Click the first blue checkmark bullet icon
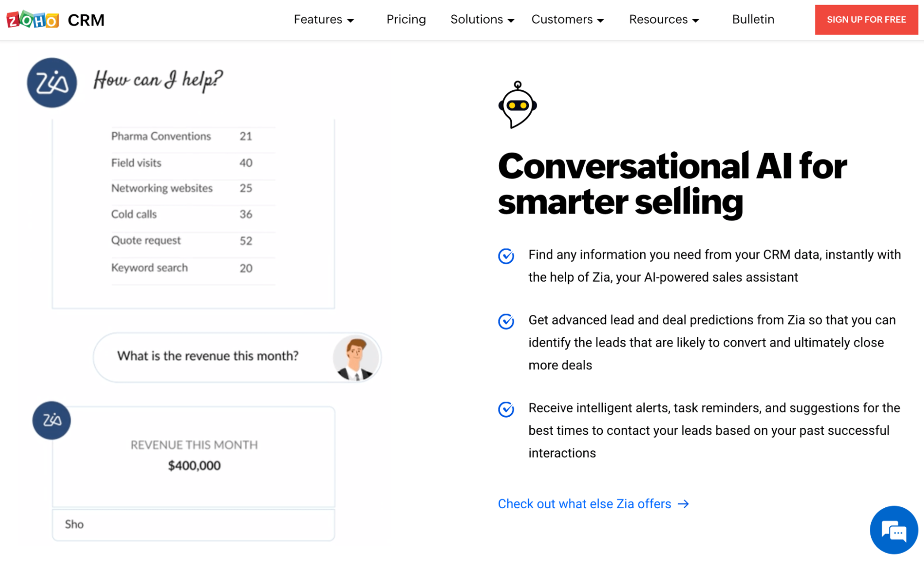Screen dimensions: 924x561 (x=506, y=256)
